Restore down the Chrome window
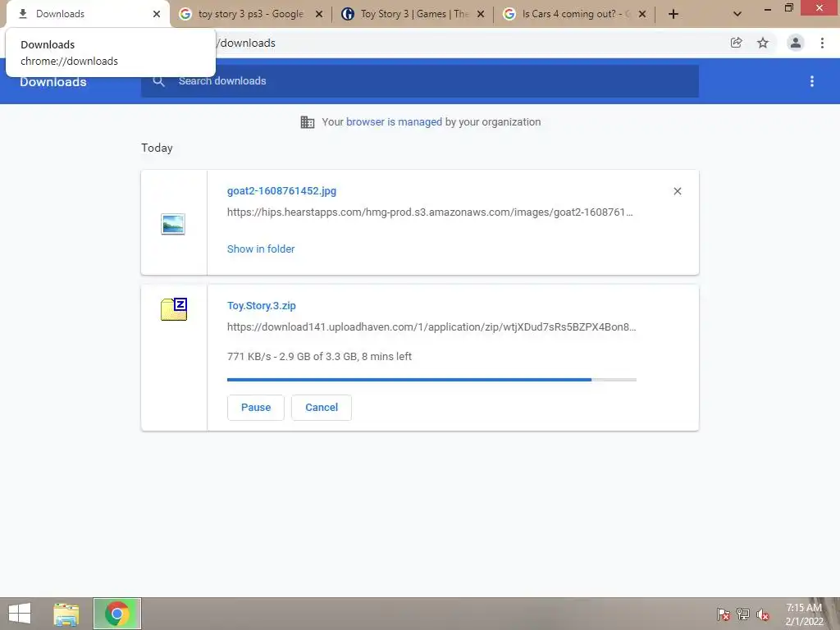Viewport: 840px width, 630px height. tap(788, 8)
